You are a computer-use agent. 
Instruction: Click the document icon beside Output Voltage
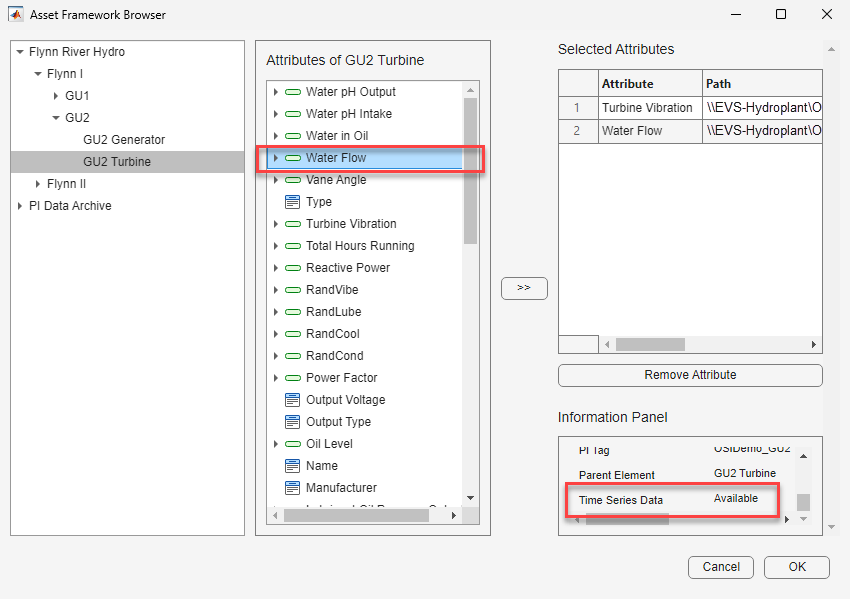[293, 399]
